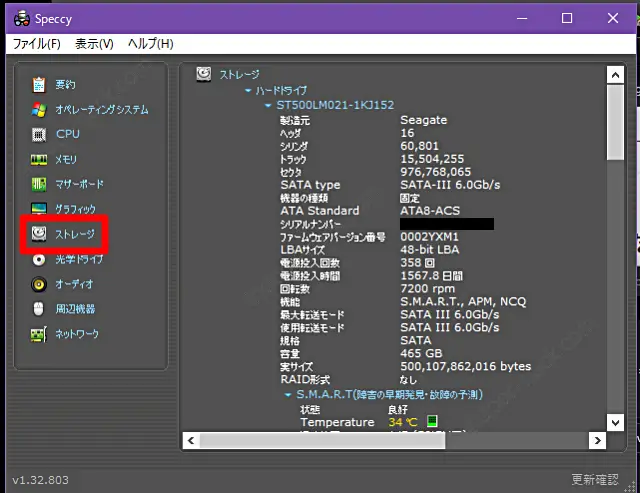Image resolution: width=640 pixels, height=493 pixels.
Task: Collapse the S.M.A.R.T section arrow
Action: (288, 395)
